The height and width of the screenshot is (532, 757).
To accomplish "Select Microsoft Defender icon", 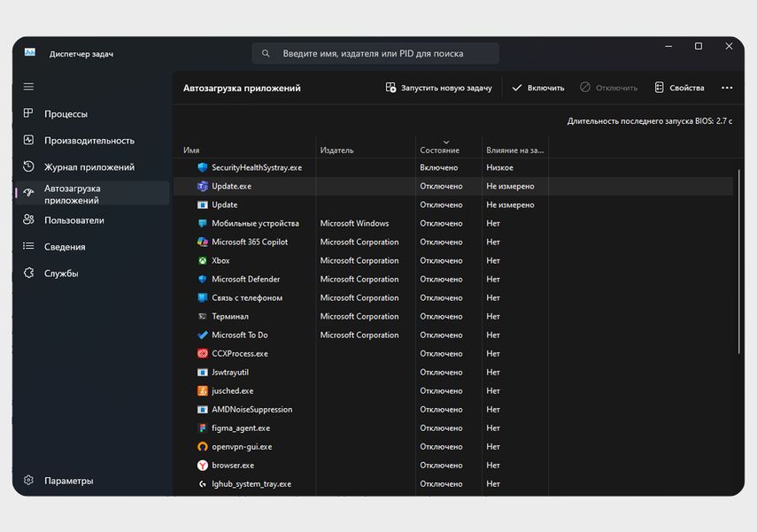I will [x=202, y=279].
